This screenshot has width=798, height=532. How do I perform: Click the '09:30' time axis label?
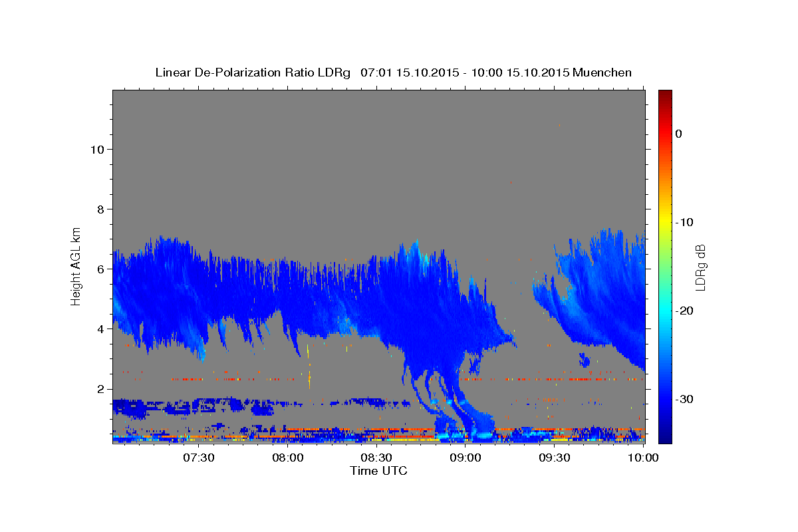[555, 458]
